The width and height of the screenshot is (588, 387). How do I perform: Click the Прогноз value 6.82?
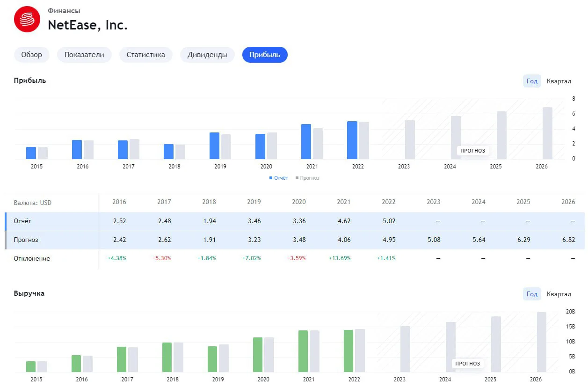(568, 240)
